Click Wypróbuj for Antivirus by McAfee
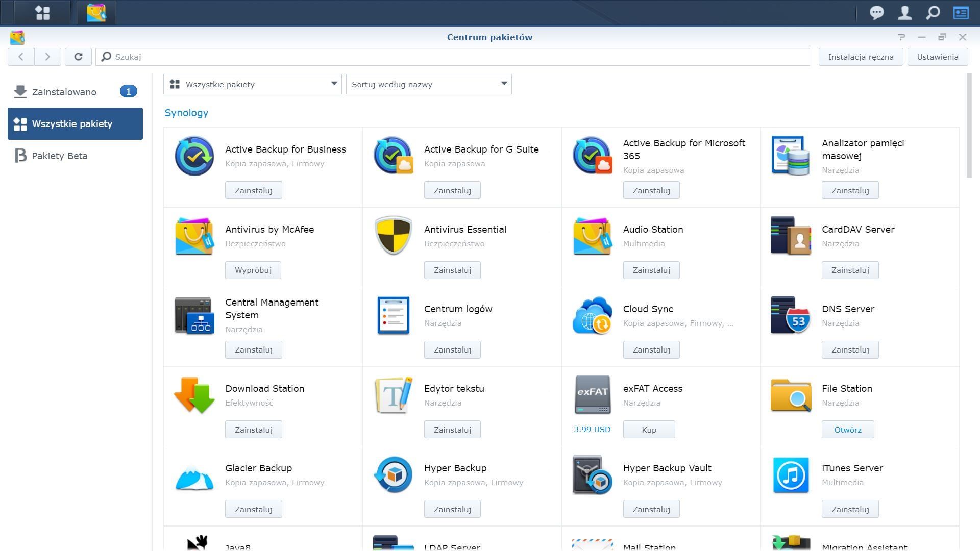 point(253,270)
